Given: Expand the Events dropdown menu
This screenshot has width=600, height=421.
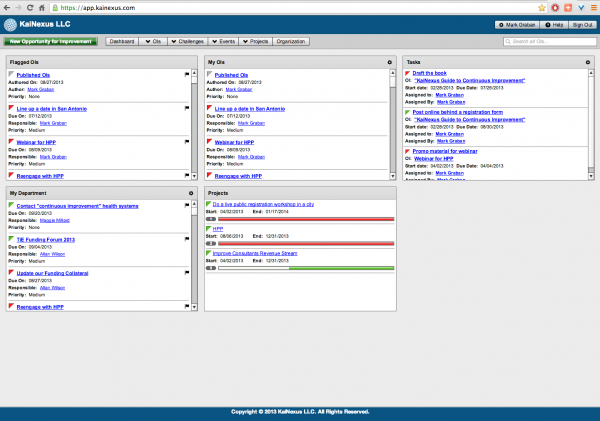Looking at the screenshot, I should (223, 41).
